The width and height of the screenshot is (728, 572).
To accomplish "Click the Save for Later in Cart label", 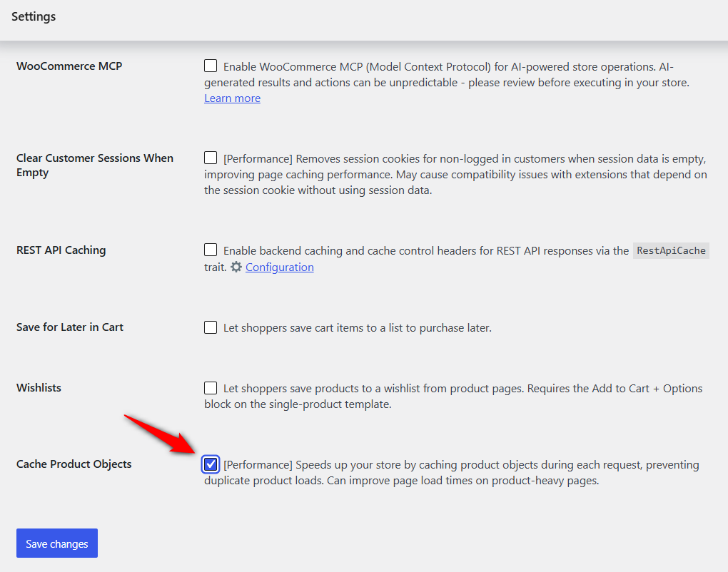I will 70,327.
